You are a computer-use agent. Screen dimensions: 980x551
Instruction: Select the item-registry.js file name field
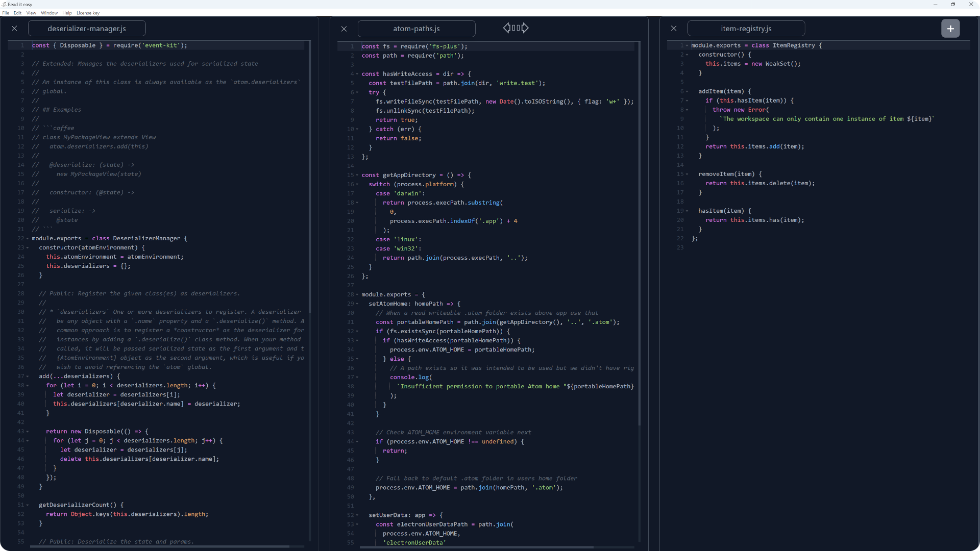746,29
